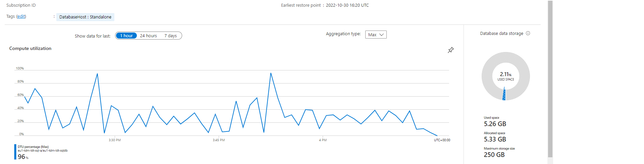Click the 96% peak near 3:30 PM

click(97, 73)
